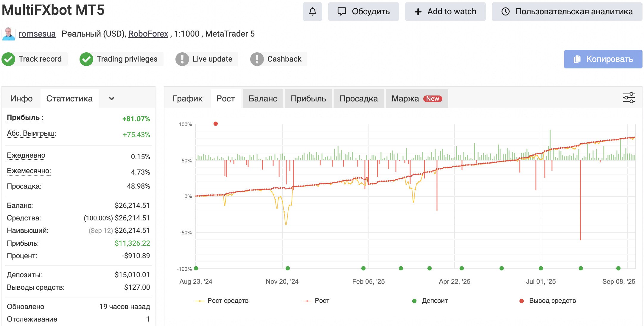The width and height of the screenshot is (644, 326).
Task: Open the Пользовательская аналитика menu
Action: click(567, 12)
